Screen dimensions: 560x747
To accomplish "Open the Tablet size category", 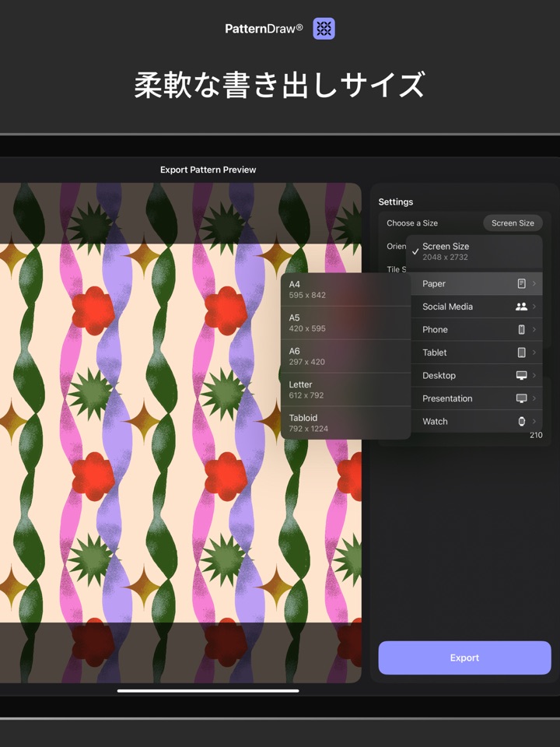I will tap(476, 352).
